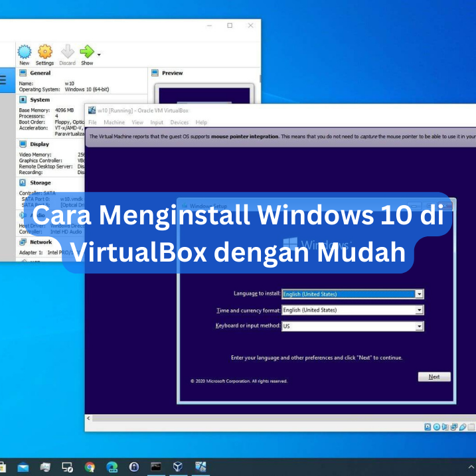Show hidden system tray icons chevron
The image size is (476, 476).
(x=471, y=467)
